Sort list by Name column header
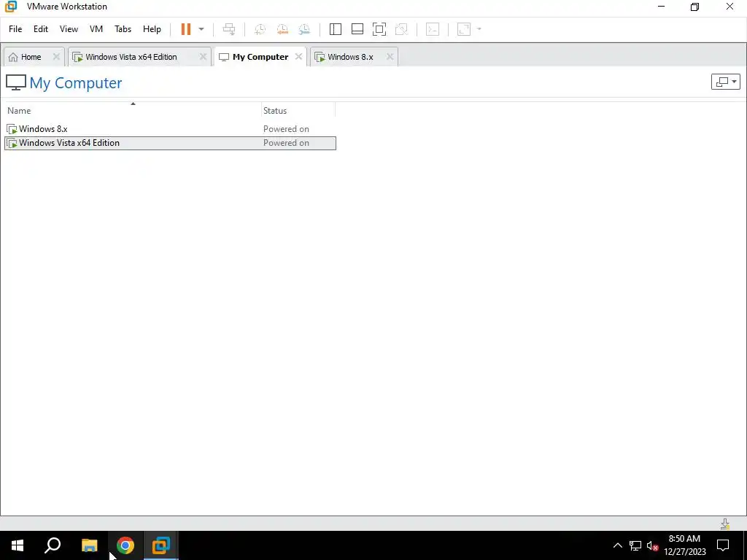747x560 pixels. click(x=133, y=111)
